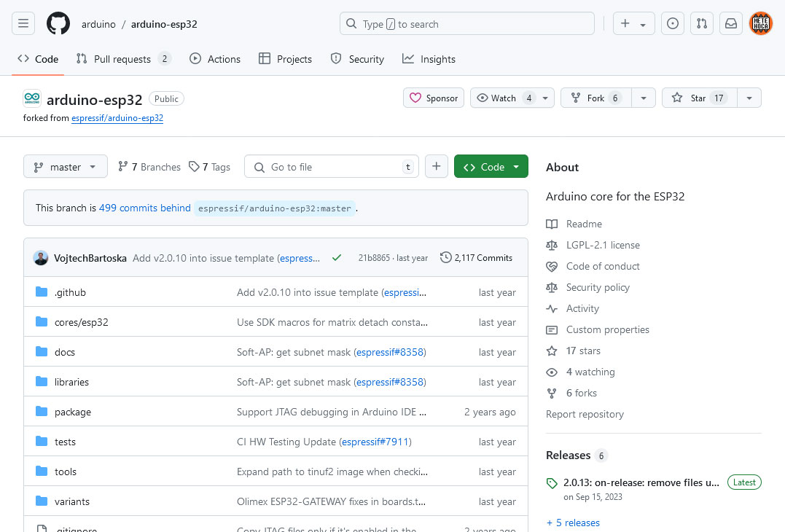
Task: Click Report repository link
Action: pyautogui.click(x=585, y=415)
